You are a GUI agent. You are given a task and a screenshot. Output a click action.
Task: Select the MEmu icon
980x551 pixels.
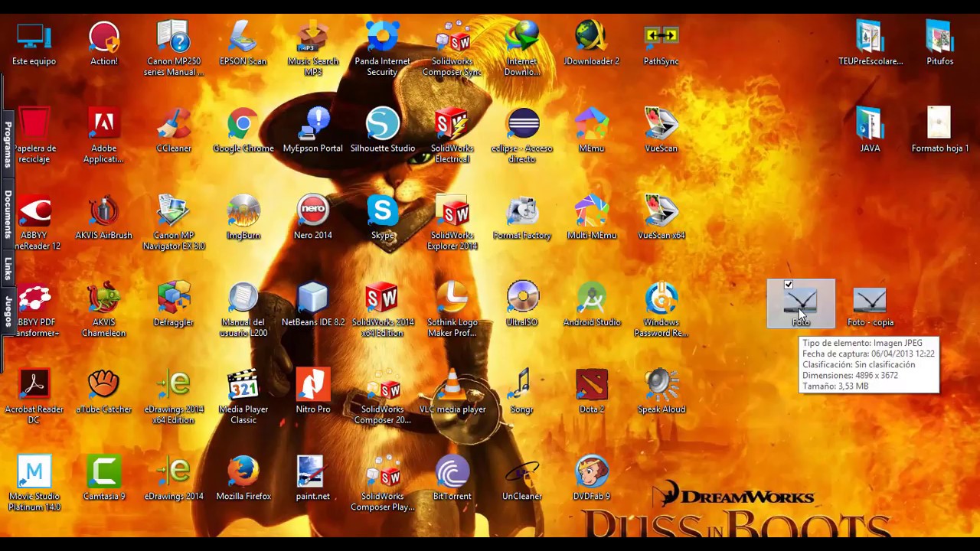click(591, 124)
